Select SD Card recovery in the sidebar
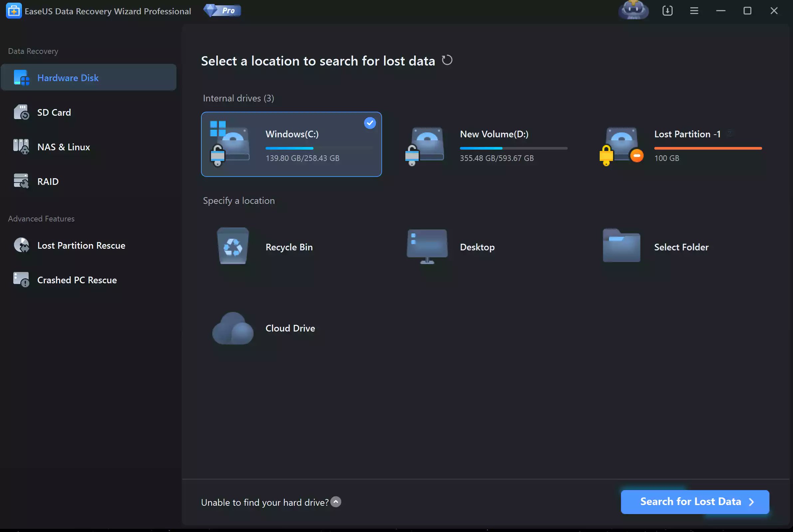The image size is (793, 532). [54, 112]
